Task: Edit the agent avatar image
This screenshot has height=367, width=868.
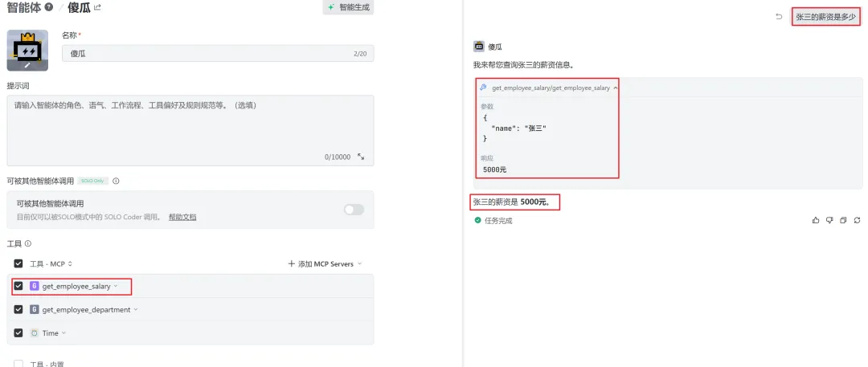Action: coord(27,51)
